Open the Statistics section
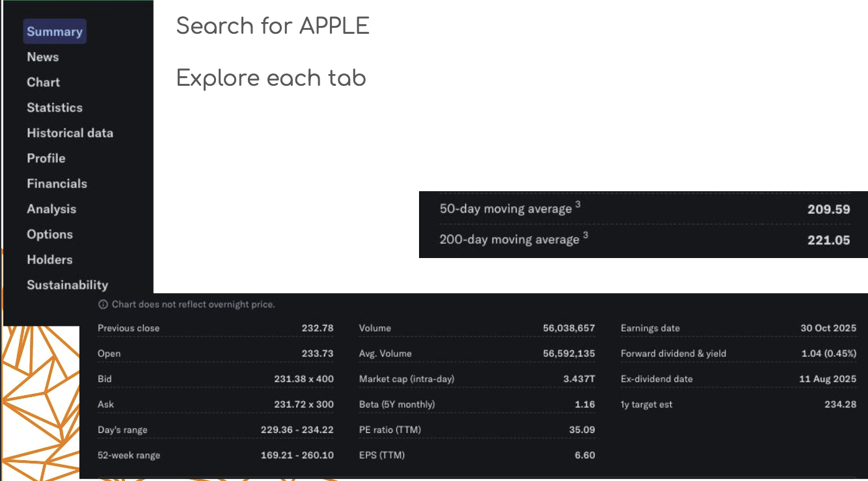 (x=55, y=107)
